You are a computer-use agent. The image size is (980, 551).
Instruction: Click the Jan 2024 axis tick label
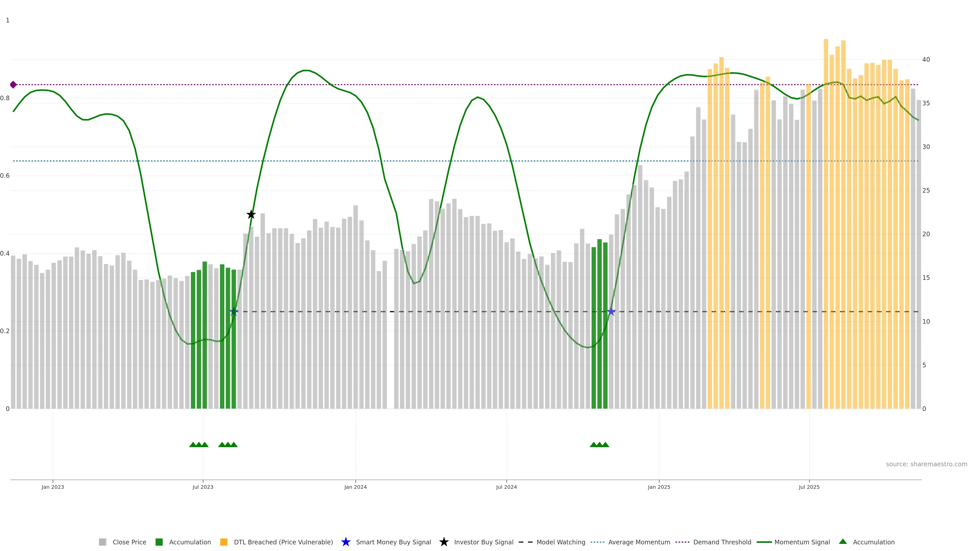[x=355, y=487]
